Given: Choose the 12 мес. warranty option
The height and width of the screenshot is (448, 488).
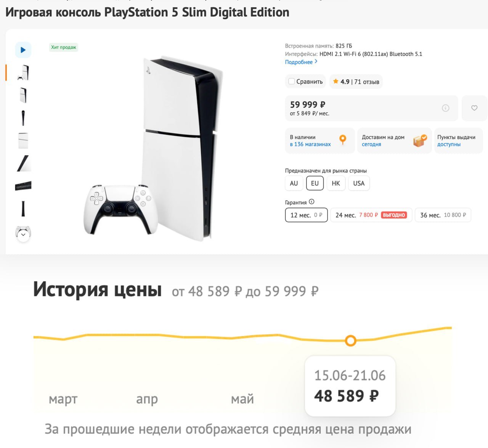Looking at the screenshot, I should pyautogui.click(x=306, y=215).
